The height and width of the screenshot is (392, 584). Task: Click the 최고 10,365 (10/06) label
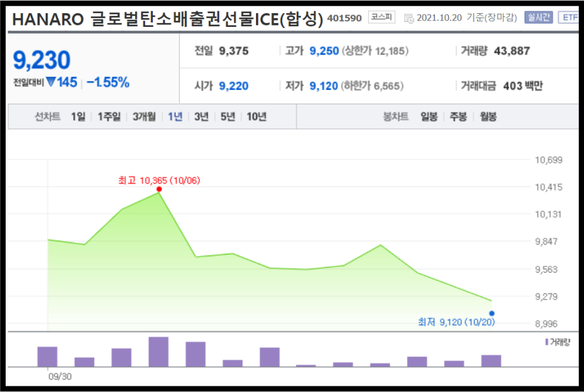[160, 181]
